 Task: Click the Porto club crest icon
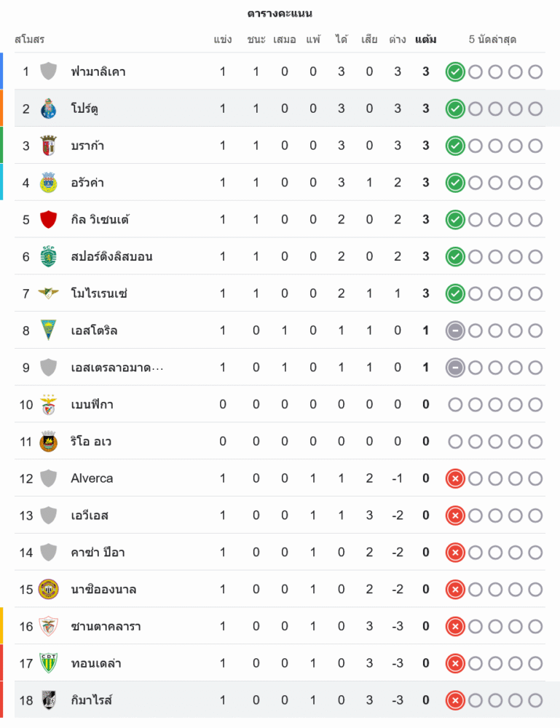point(49,108)
